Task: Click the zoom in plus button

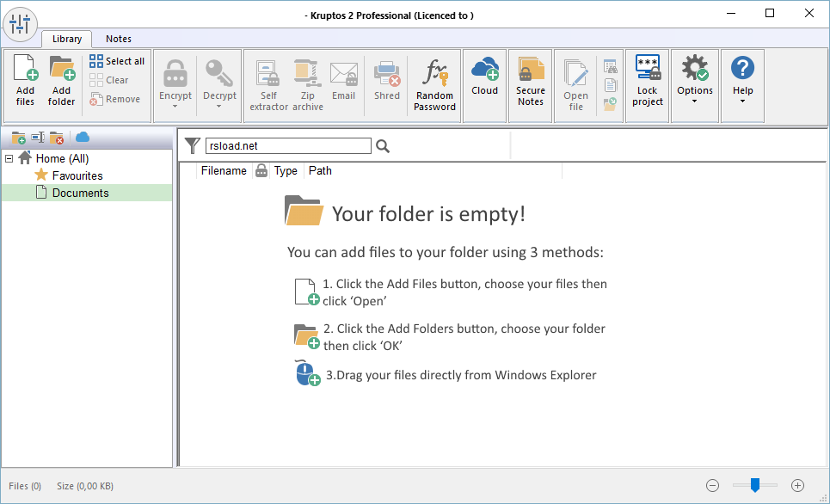Action: tap(797, 485)
